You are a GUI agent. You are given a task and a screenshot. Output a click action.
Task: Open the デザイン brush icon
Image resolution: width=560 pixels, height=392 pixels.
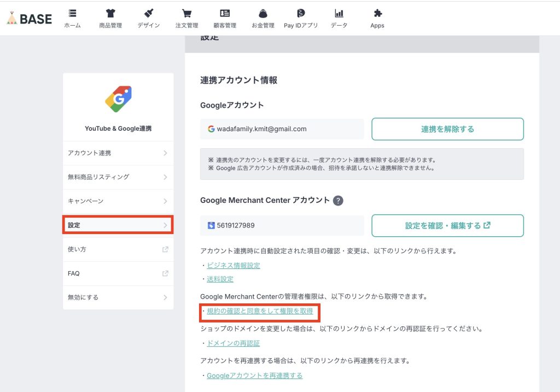[x=149, y=14]
